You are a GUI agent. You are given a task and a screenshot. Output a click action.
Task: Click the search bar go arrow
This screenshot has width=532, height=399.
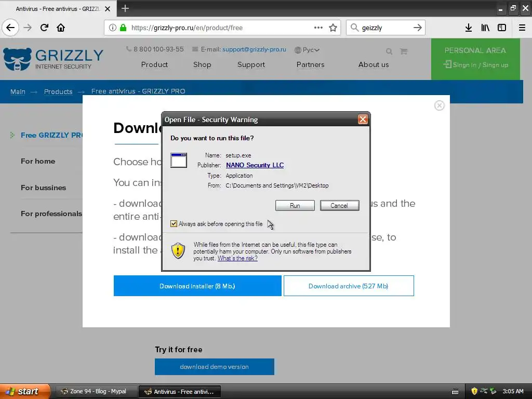tap(417, 28)
